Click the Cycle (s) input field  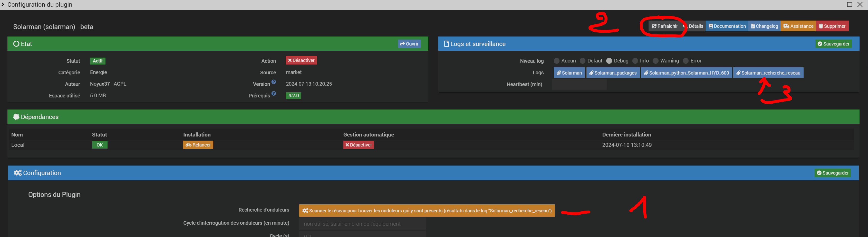coord(363,234)
